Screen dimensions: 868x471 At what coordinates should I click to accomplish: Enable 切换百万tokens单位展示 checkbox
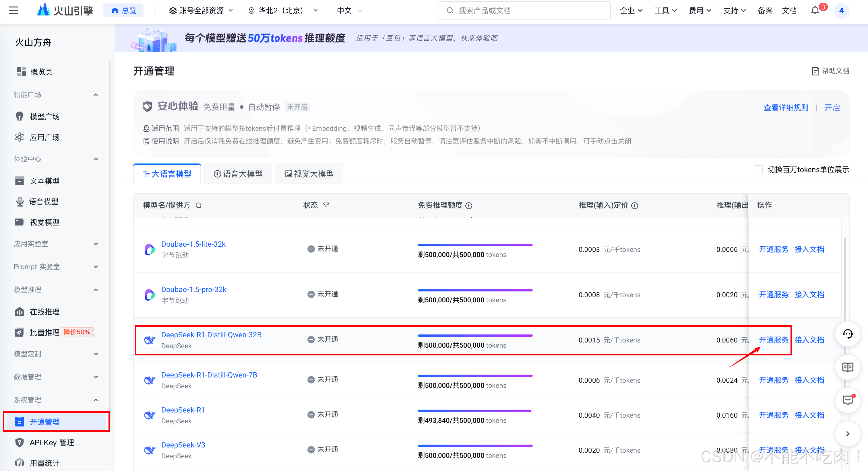click(x=758, y=170)
